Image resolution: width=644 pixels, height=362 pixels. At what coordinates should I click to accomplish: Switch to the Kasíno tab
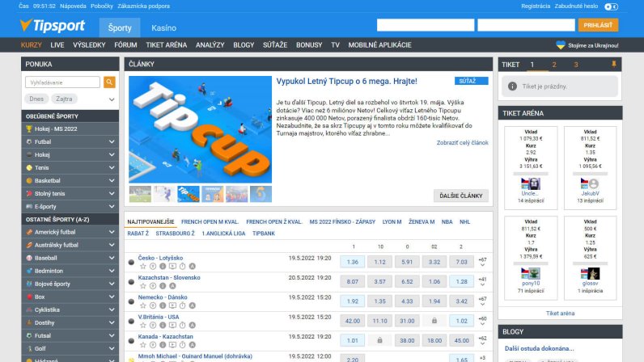point(163,28)
